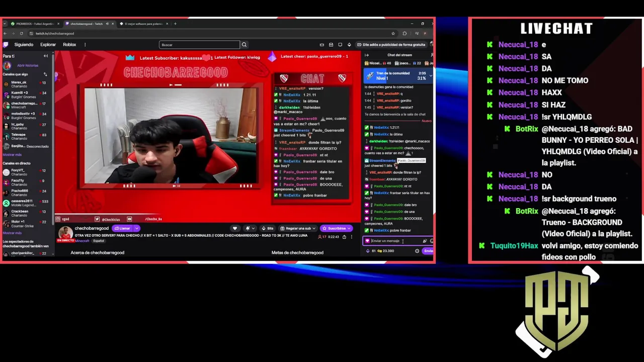
Task: Open three-dot options next to share icon
Action: pyautogui.click(x=351, y=237)
